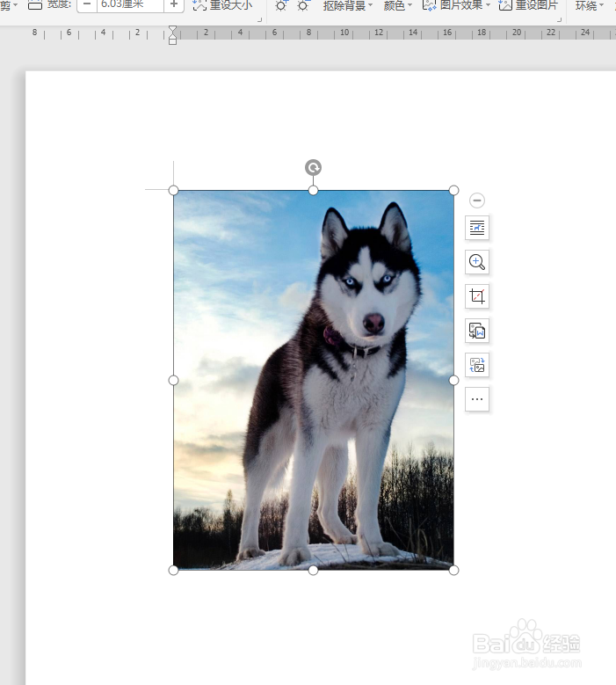Increase brightness sun icon
This screenshot has width=616, height=685.
tap(281, 5)
